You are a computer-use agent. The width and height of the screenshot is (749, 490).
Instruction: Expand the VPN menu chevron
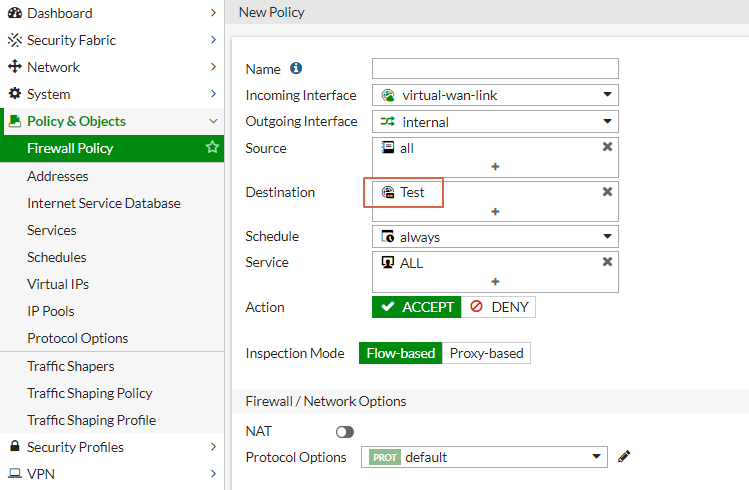click(214, 473)
